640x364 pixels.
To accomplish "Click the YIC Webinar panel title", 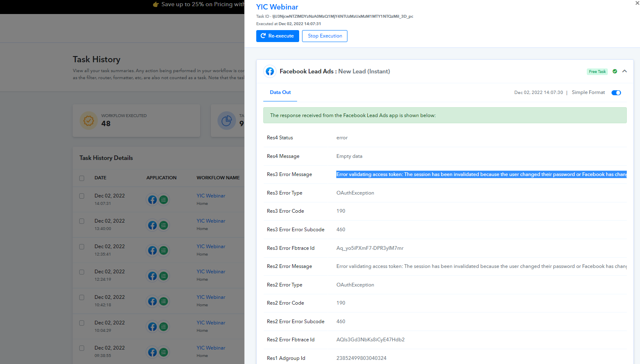I will (277, 7).
